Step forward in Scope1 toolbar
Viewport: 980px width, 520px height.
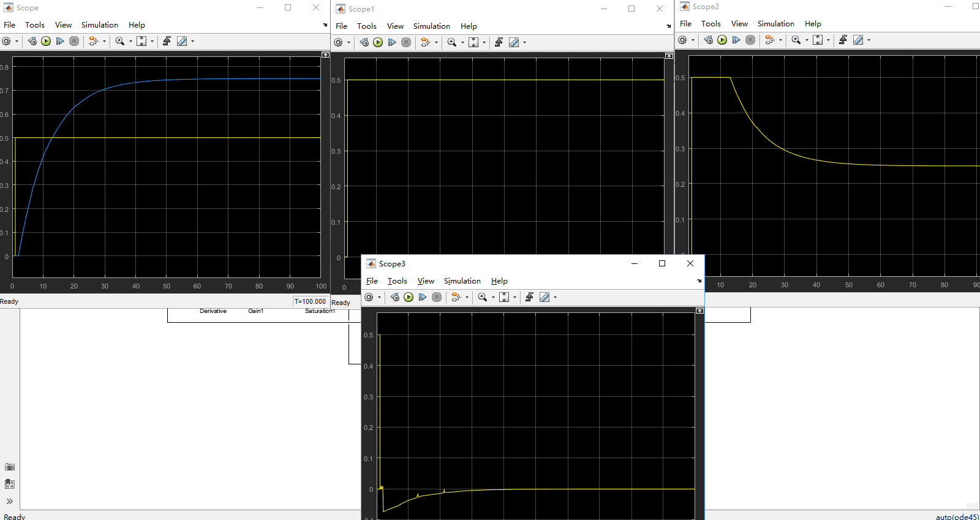[392, 42]
